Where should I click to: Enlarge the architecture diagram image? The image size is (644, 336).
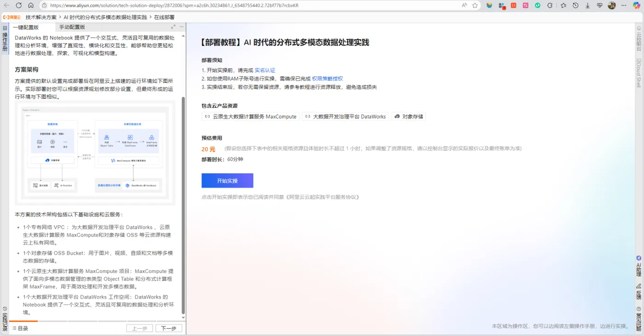pos(95,153)
